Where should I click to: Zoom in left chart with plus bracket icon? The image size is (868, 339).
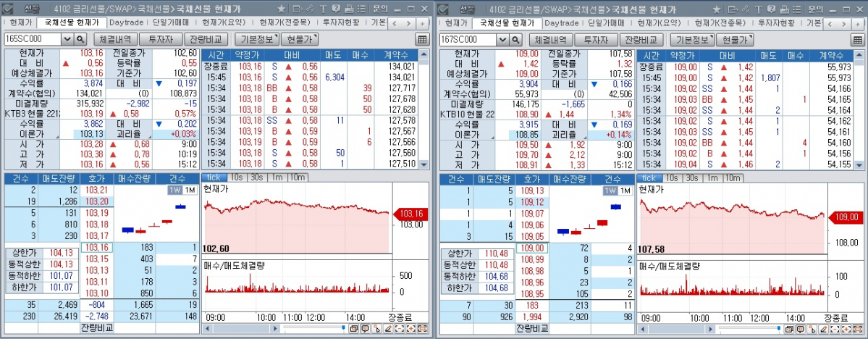[411, 329]
